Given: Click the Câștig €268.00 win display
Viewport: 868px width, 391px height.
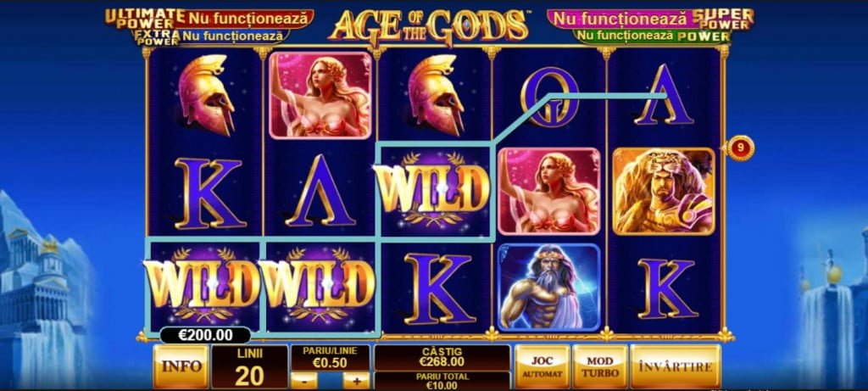Looking at the screenshot, I should (442, 357).
